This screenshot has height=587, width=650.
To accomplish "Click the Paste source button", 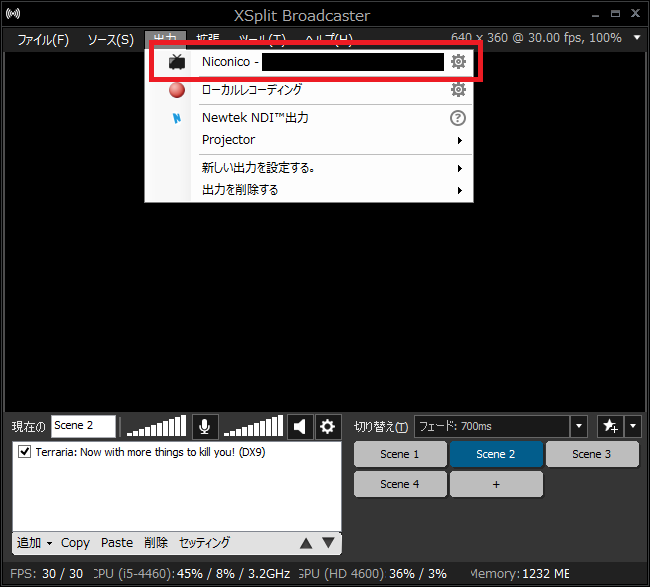I will 117,543.
